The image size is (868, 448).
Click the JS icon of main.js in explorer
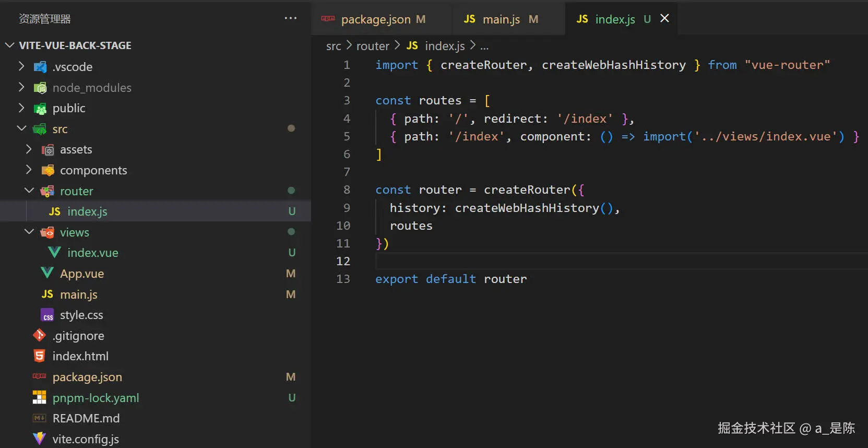click(x=47, y=294)
